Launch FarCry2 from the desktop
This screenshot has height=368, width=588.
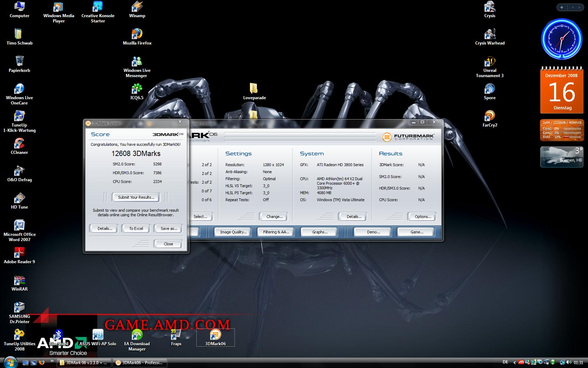(x=490, y=119)
